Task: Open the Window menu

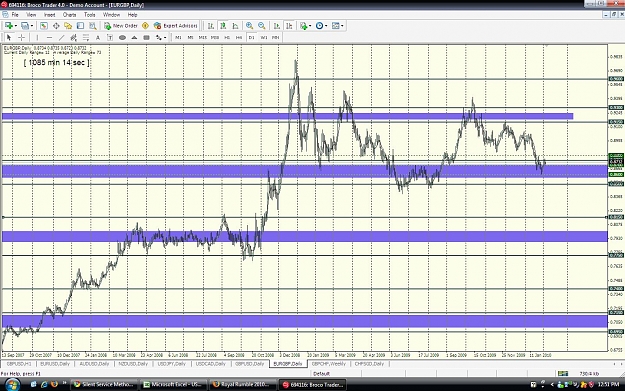Action: 111,15
